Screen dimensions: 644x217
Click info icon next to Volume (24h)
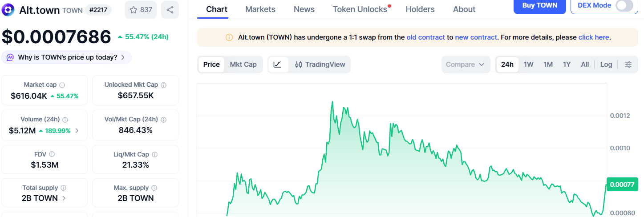(x=65, y=120)
